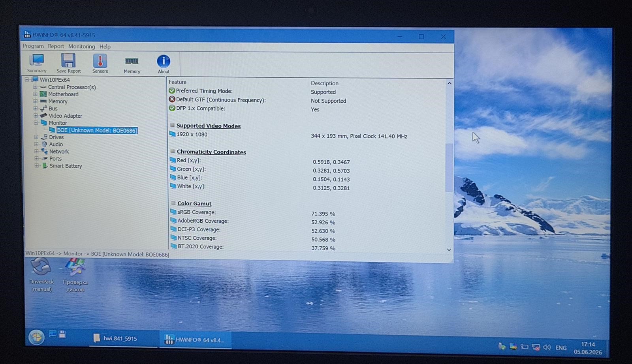Collapse the Win10PEx64 root node
This screenshot has height=364, width=632.
click(27, 79)
